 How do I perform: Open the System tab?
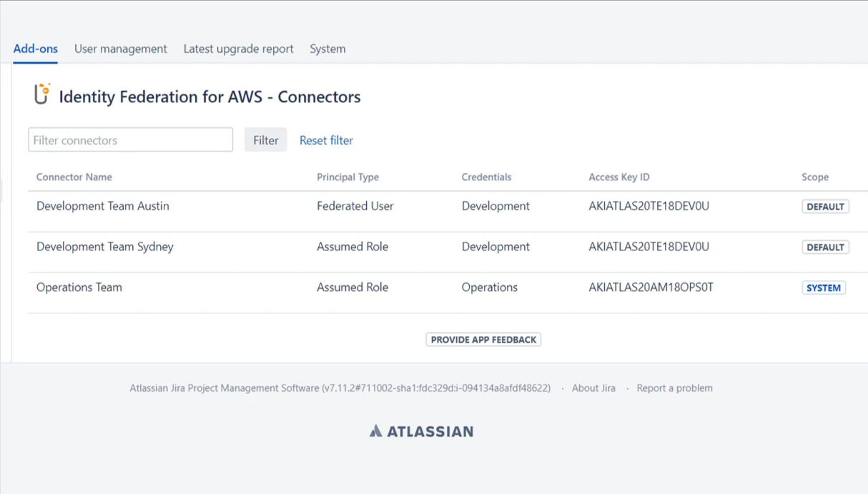327,49
